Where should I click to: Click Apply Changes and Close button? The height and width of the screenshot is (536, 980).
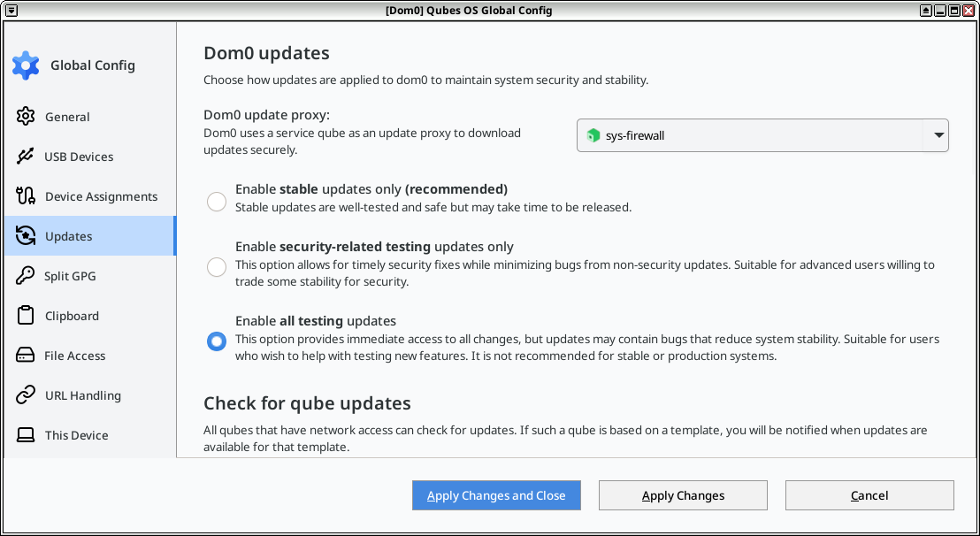[x=496, y=494]
